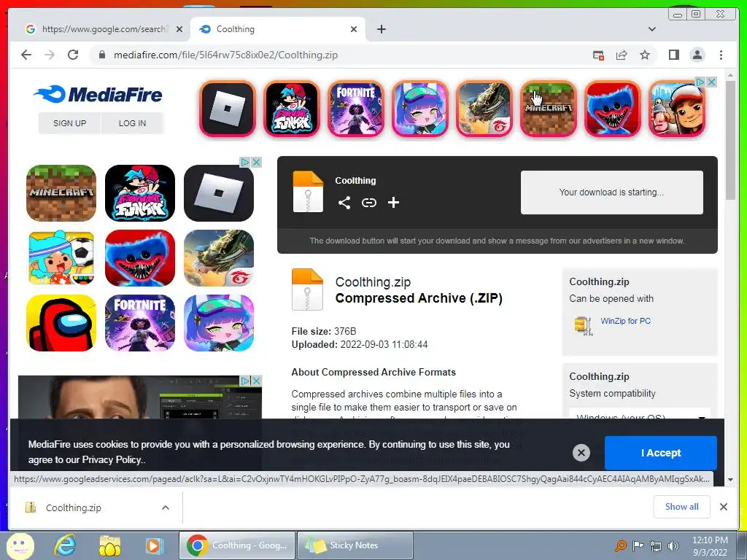Click the Free Fire icon in top banner
747x560 pixels.
(x=484, y=109)
